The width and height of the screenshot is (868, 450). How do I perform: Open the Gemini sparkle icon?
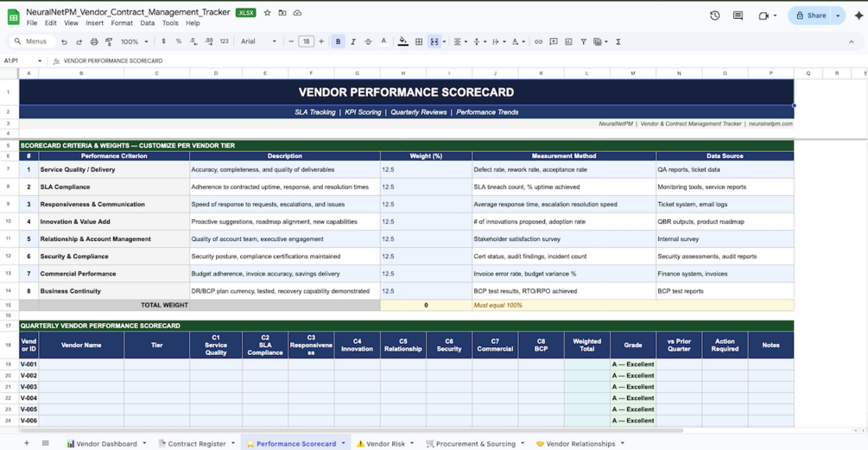click(858, 16)
